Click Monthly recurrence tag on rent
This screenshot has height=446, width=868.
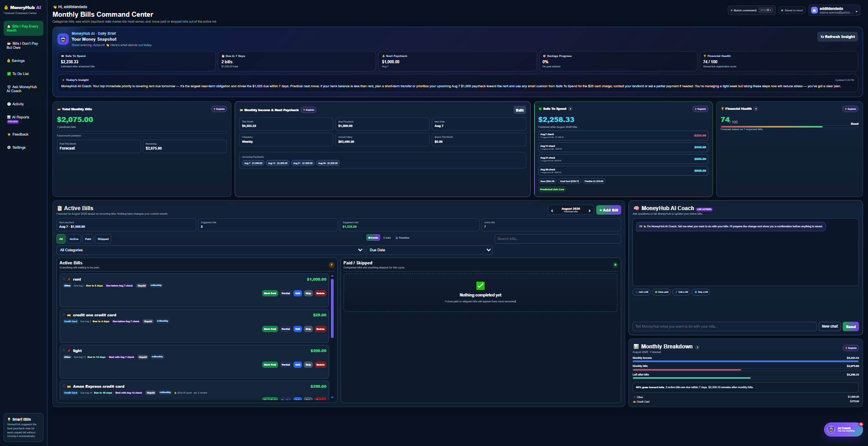[x=156, y=286]
